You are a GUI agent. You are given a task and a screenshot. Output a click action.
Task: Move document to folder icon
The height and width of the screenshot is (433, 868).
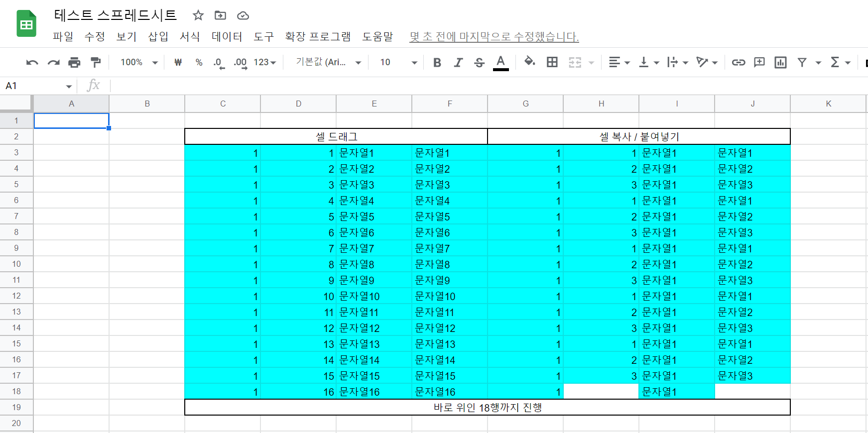click(220, 15)
